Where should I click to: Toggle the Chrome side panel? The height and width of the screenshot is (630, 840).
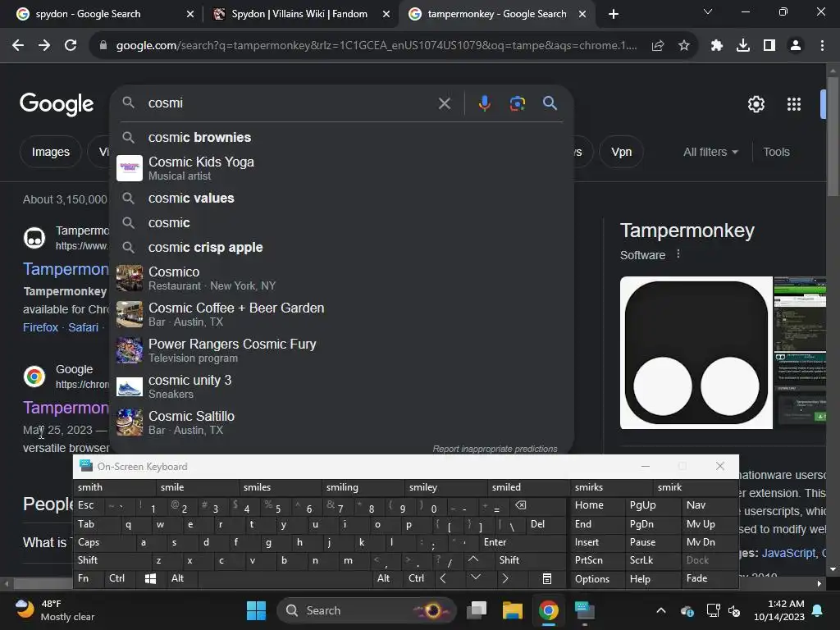[769, 46]
